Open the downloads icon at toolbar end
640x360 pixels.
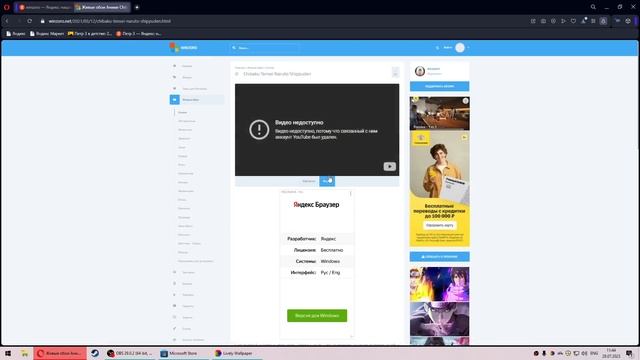(x=628, y=21)
